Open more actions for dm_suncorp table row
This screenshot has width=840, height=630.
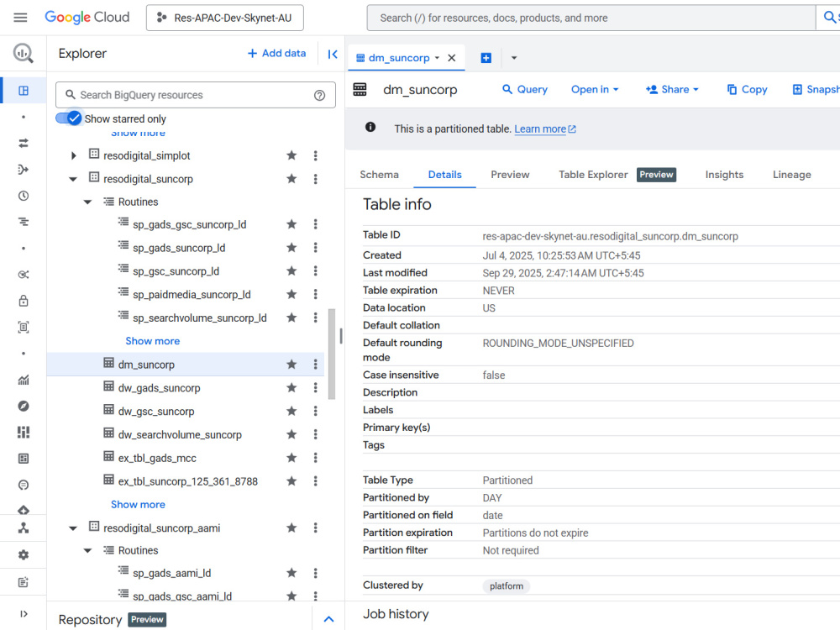(x=316, y=365)
